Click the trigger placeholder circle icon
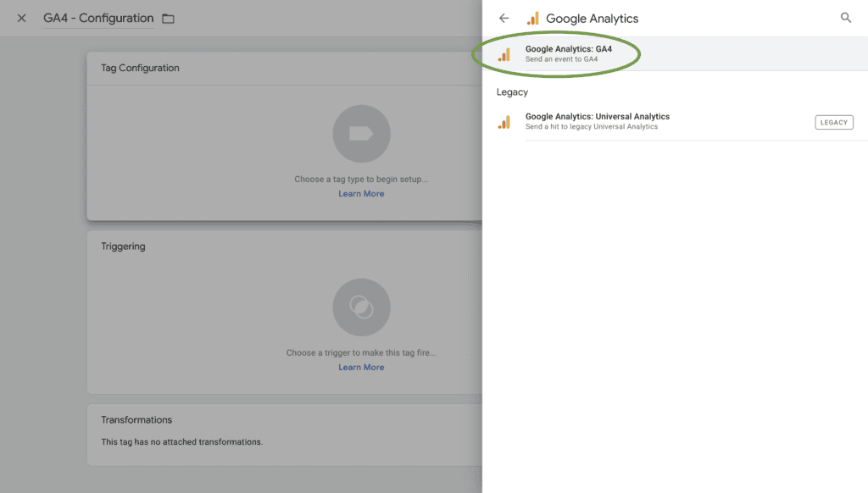This screenshot has width=868, height=493. click(x=361, y=307)
